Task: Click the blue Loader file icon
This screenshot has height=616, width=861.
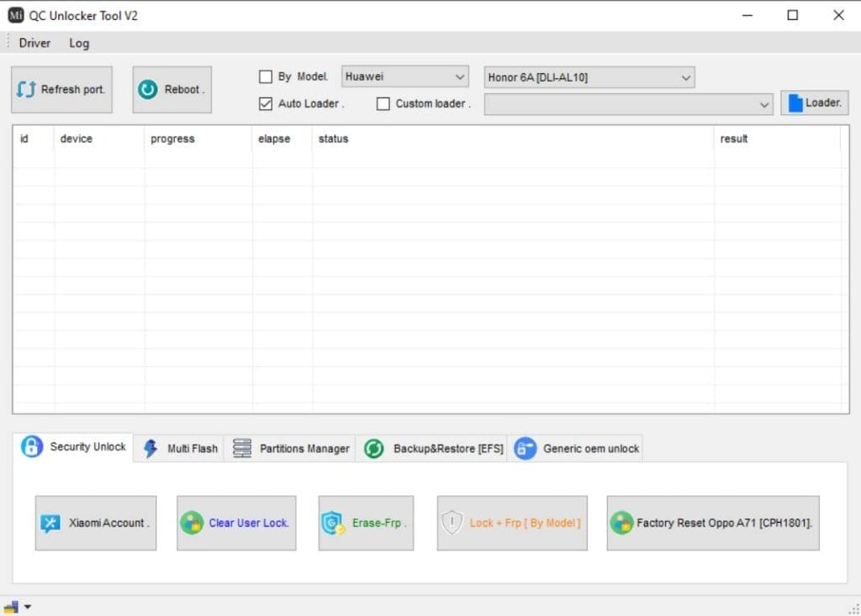Action: click(795, 103)
